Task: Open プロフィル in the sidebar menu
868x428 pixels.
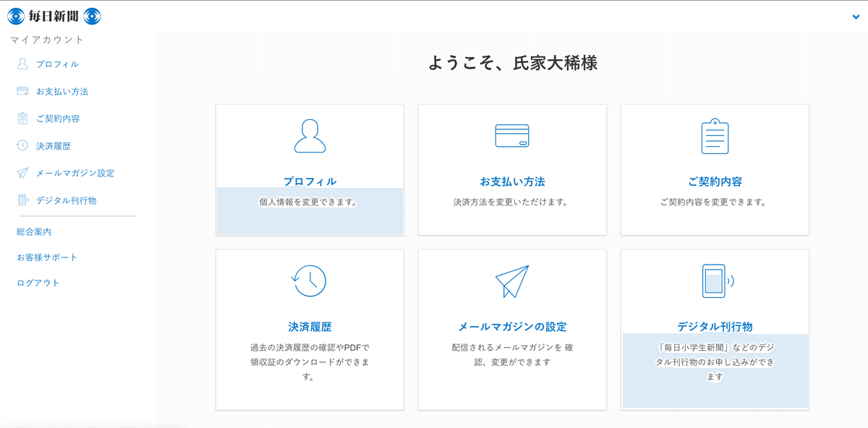Action: (57, 64)
